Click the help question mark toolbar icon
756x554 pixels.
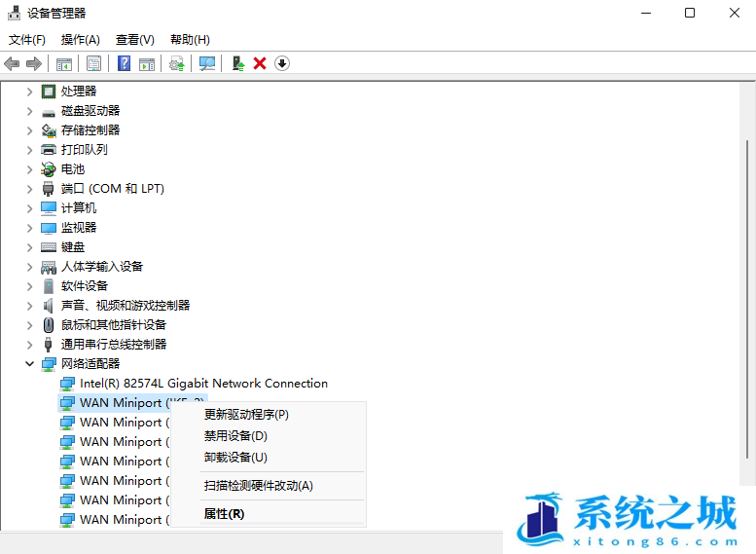[x=124, y=63]
